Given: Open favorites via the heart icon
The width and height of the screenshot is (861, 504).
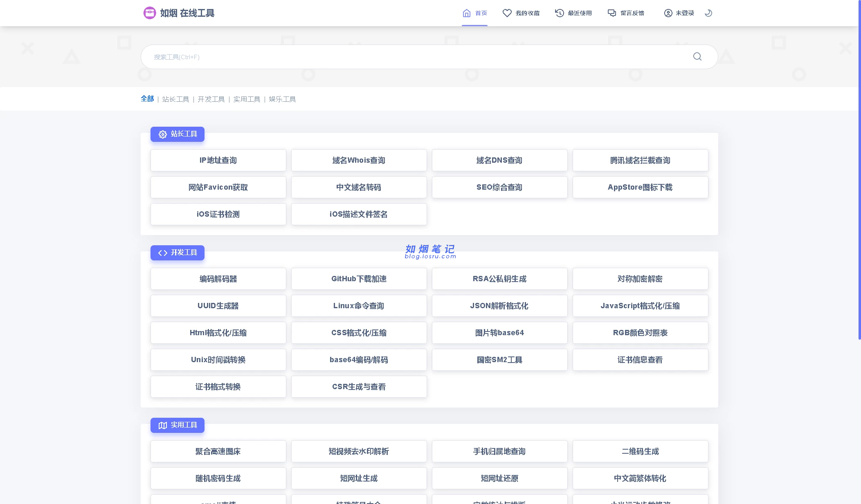Looking at the screenshot, I should (507, 13).
